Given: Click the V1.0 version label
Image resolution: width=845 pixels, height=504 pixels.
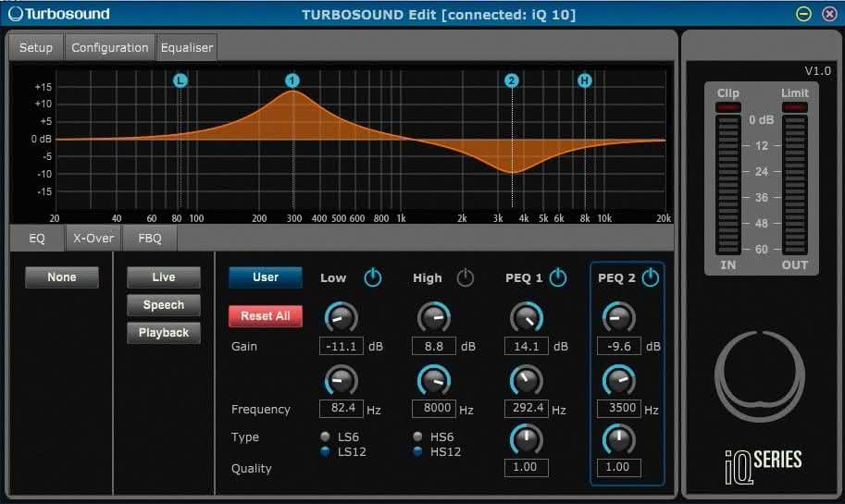Looking at the screenshot, I should click(817, 71).
